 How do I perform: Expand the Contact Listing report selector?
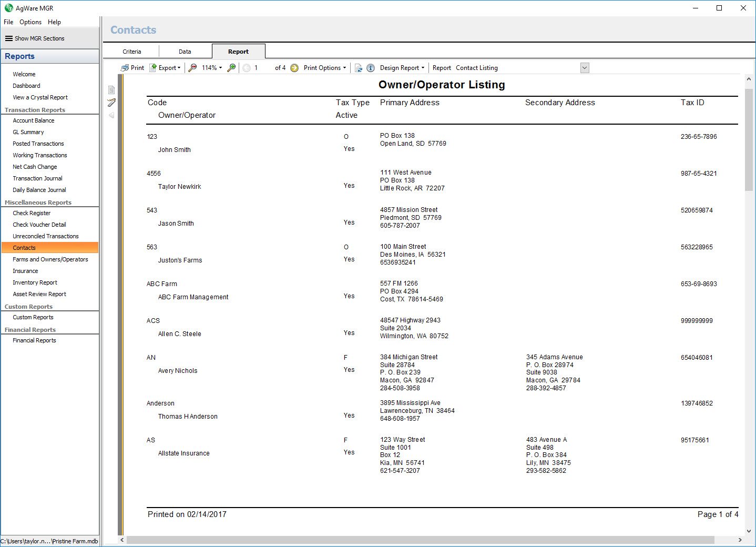click(585, 68)
